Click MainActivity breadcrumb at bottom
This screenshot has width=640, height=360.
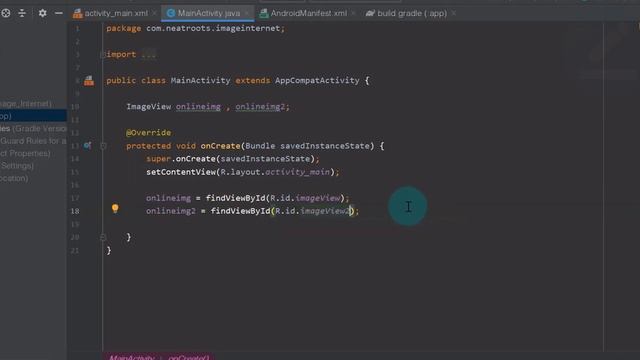[x=131, y=358]
